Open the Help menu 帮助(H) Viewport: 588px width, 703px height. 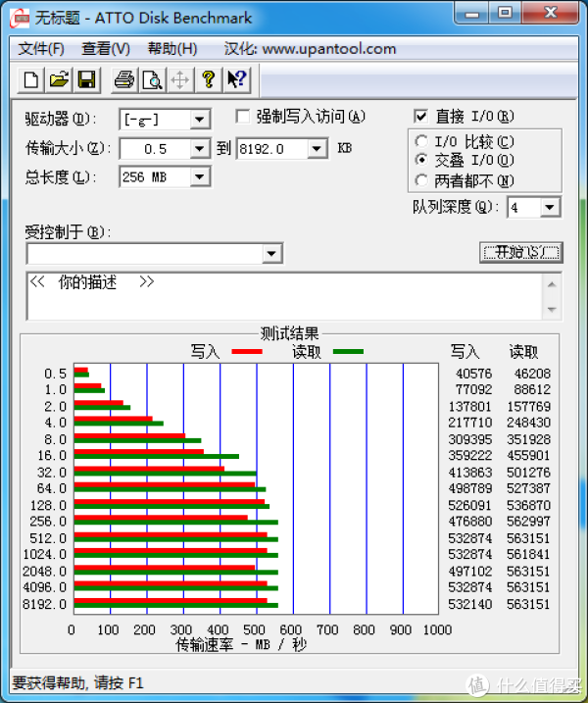tap(172, 48)
